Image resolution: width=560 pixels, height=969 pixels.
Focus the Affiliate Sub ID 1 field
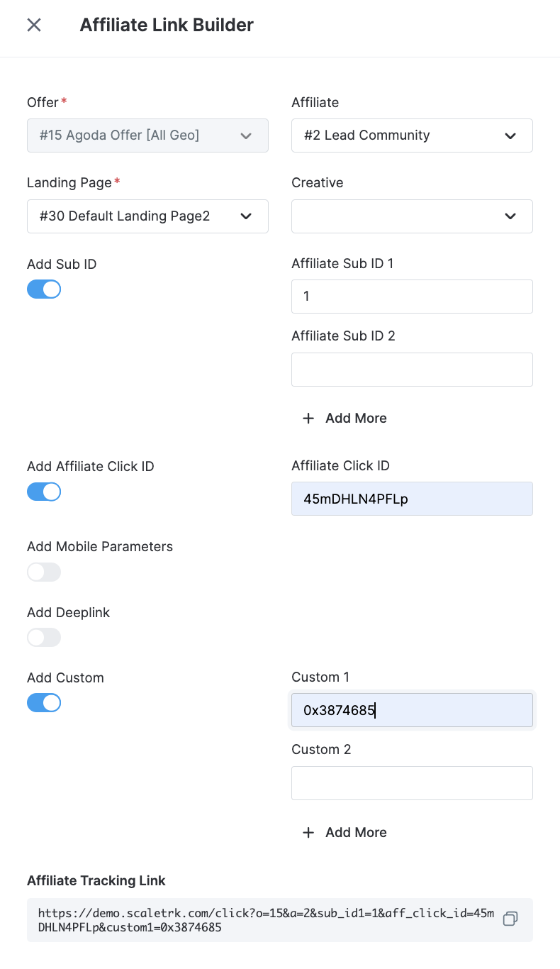point(412,297)
